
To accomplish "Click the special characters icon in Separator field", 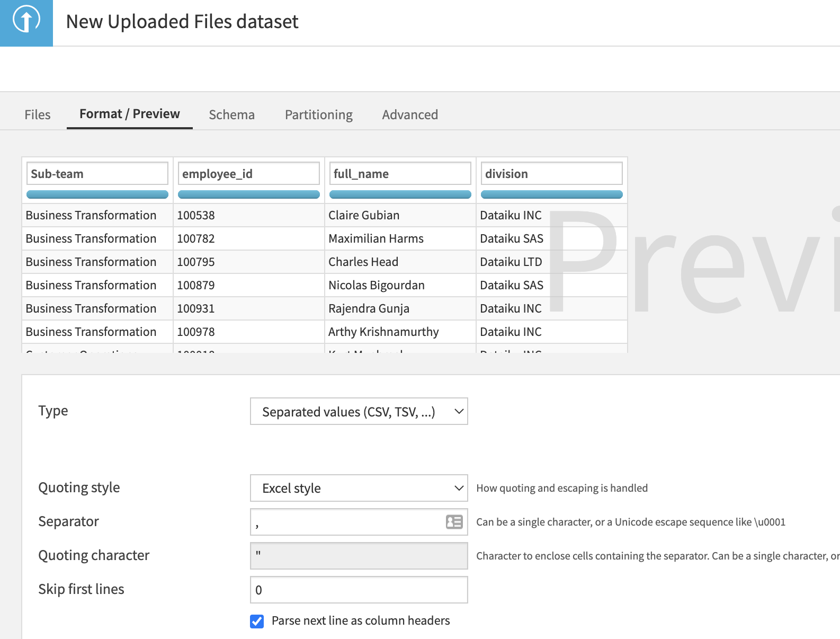I will pos(454,522).
